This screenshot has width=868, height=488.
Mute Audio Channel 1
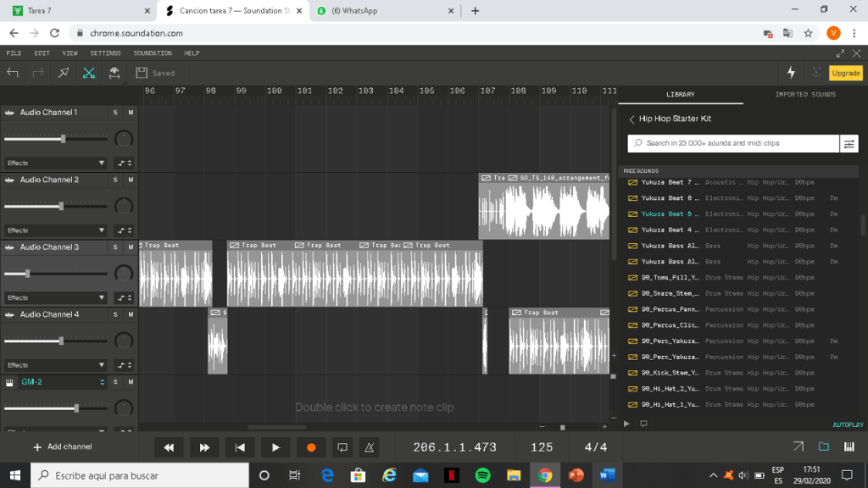131,113
